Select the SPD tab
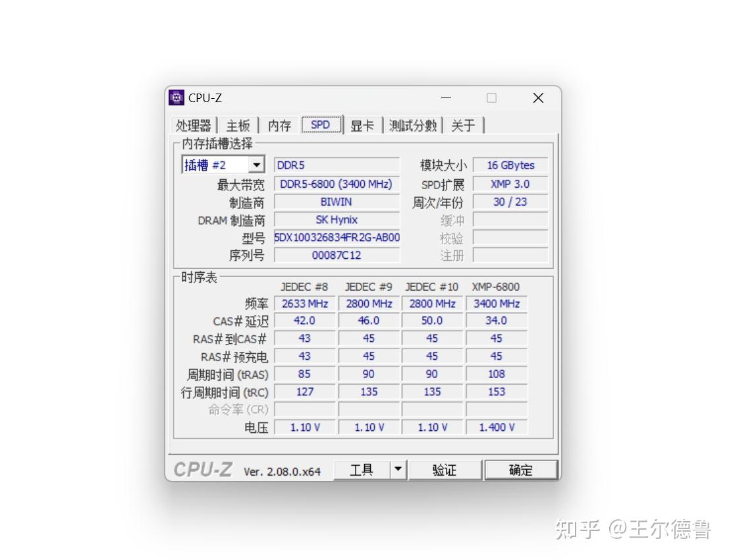731x560 pixels. click(x=321, y=125)
